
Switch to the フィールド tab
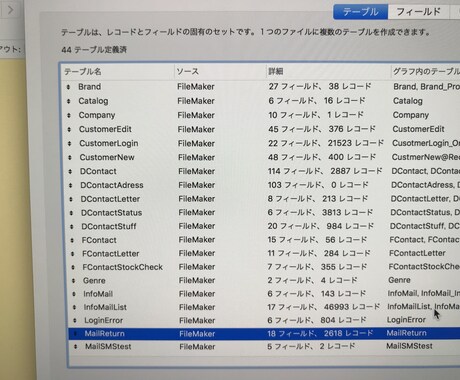(x=418, y=12)
